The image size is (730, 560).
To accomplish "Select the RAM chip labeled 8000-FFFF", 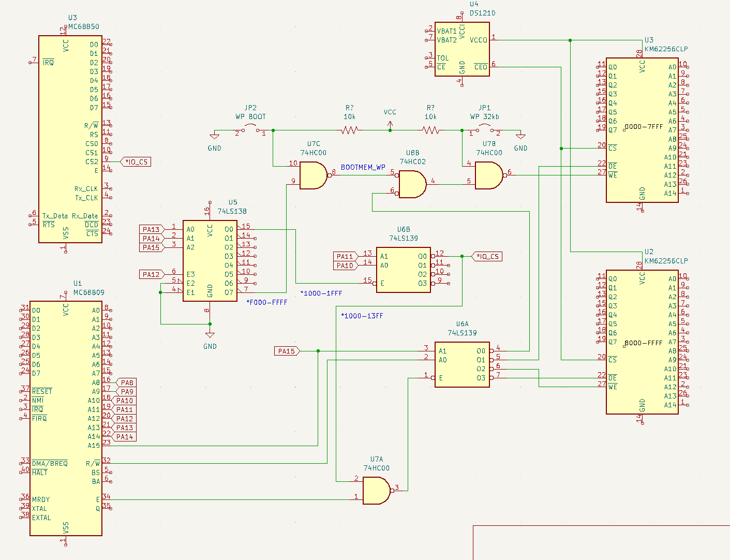I will (642, 342).
